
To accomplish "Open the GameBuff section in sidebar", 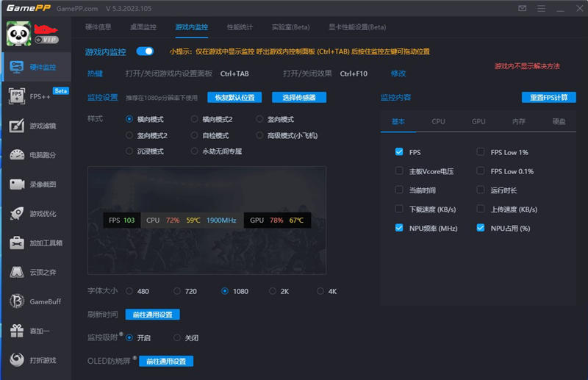I will tap(37, 301).
